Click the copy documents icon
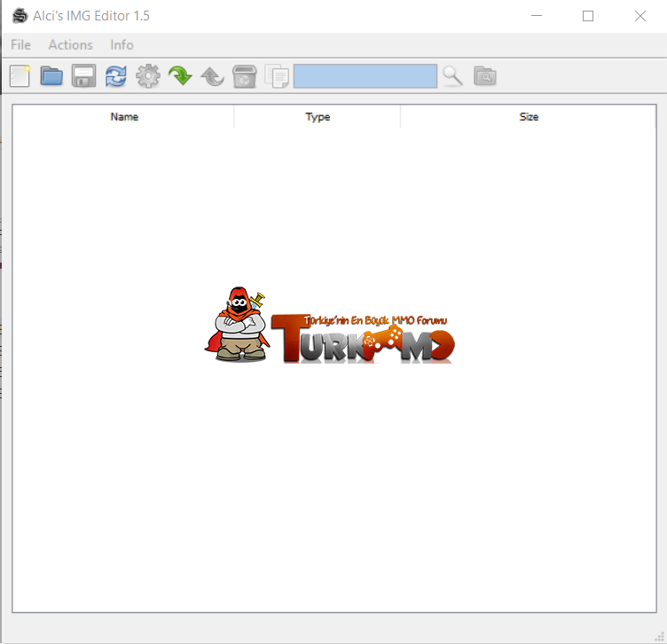This screenshot has height=644, width=667. click(277, 76)
